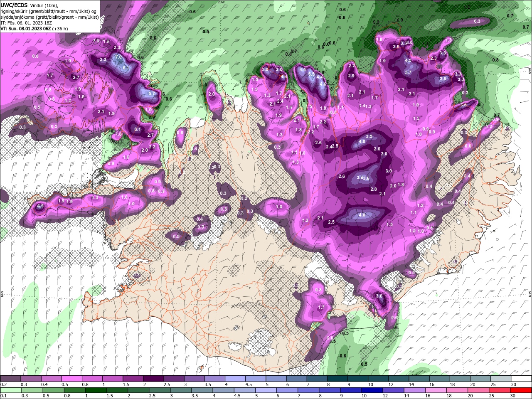532x399 pixels.
Task: Click the 7.0 snowfall value on the map
Action: (118, 57)
